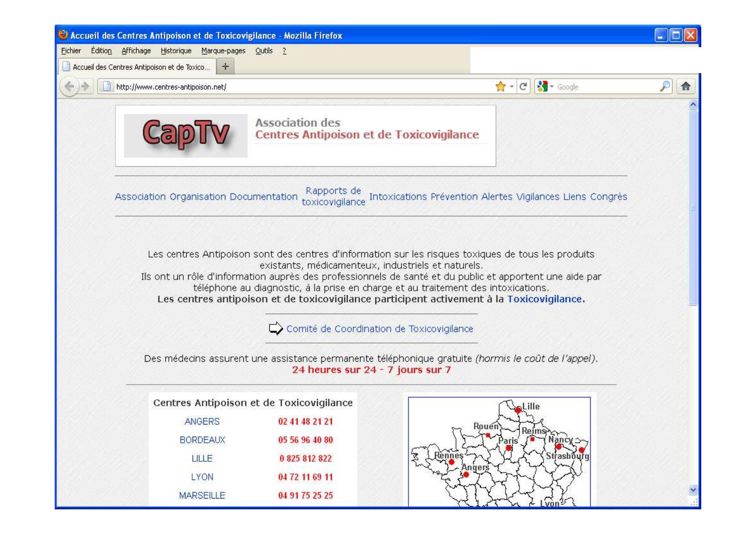Click the vertical scrollbar thumb
The image size is (756, 534).
(693, 208)
